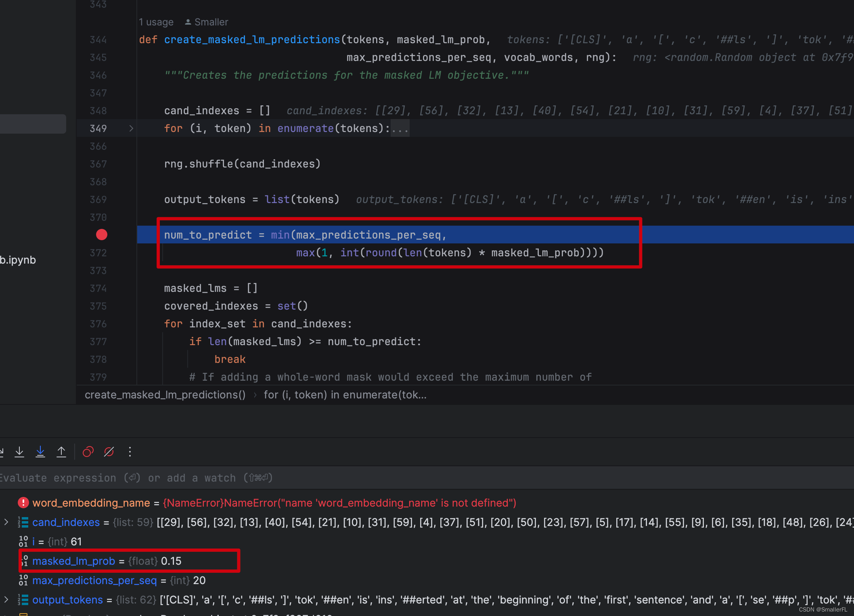Click the selected item in the left sidebar
The height and width of the screenshot is (616, 854).
[x=33, y=124]
